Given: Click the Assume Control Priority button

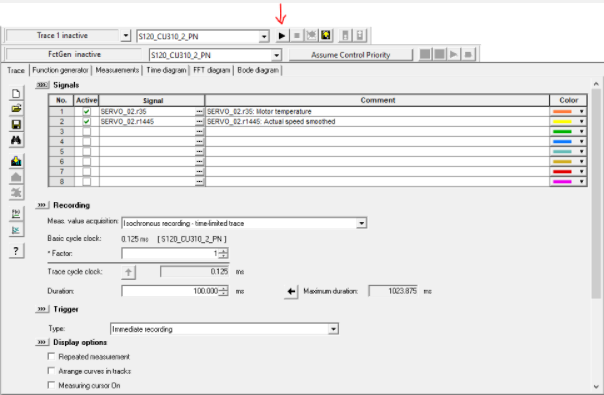Looking at the screenshot, I should click(351, 55).
